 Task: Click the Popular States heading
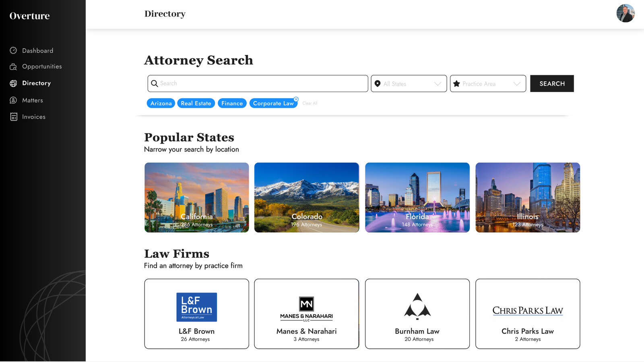point(189,138)
